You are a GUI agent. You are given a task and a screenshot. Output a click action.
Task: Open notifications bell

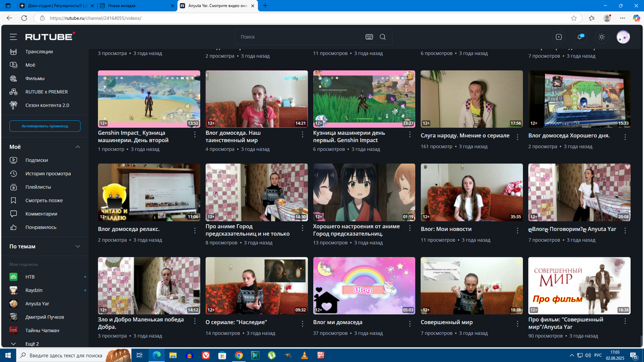[x=580, y=37]
